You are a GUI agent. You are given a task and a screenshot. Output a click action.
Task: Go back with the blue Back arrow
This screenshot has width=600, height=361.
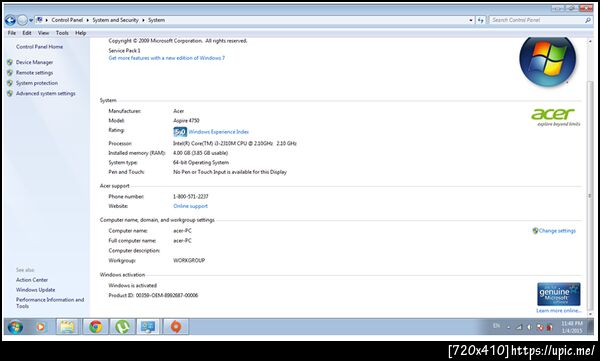(x=10, y=20)
